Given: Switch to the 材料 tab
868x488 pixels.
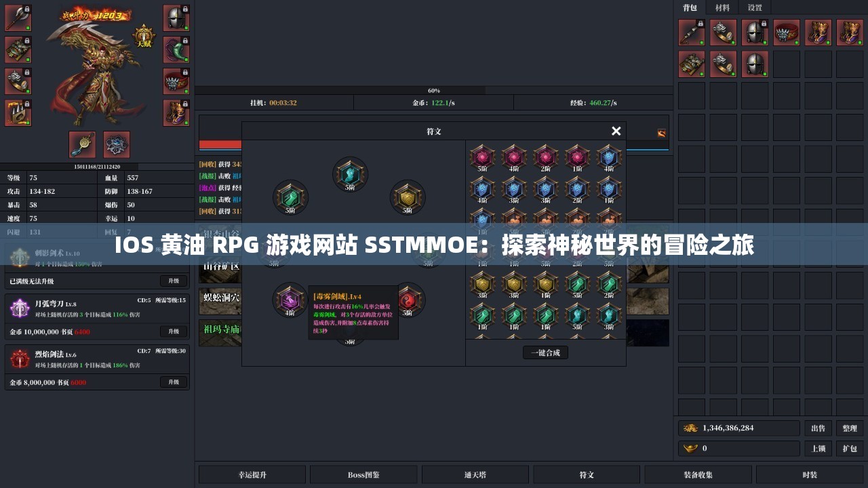Looking at the screenshot, I should tap(722, 7).
